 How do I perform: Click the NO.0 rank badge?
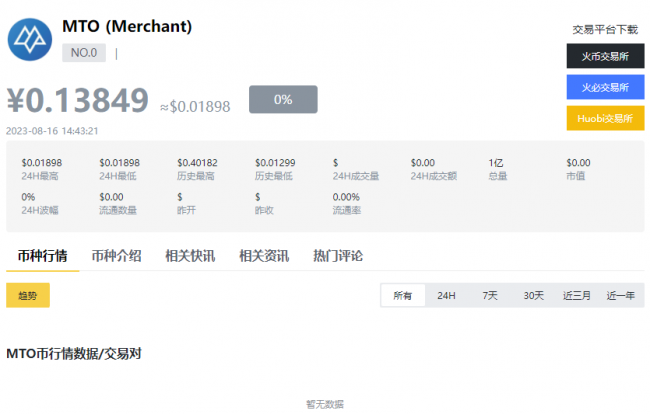tap(84, 53)
